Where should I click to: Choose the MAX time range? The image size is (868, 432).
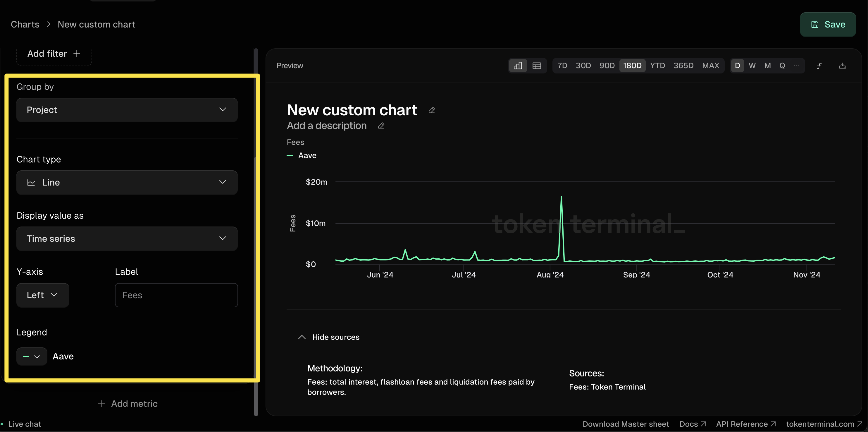point(710,66)
